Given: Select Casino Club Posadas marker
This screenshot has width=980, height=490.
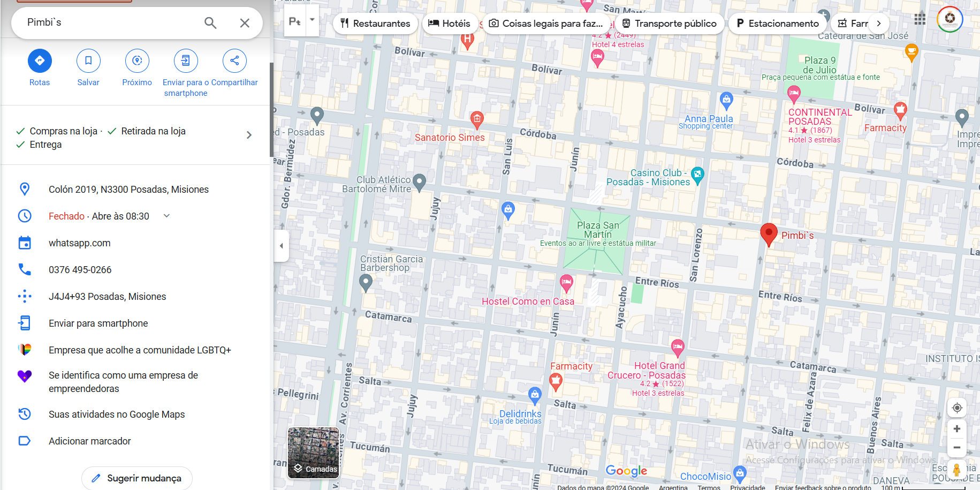Looking at the screenshot, I should tap(697, 175).
